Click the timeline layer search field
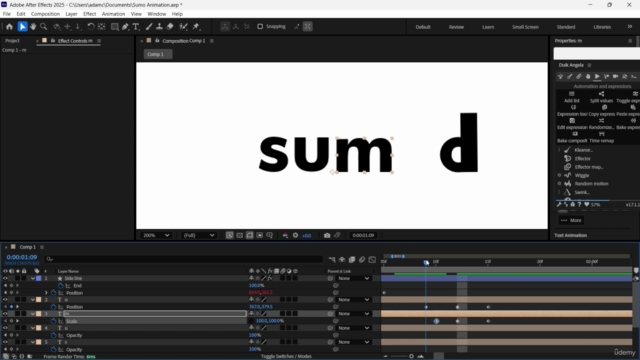The height and width of the screenshot is (360, 640). pyautogui.click(x=184, y=259)
